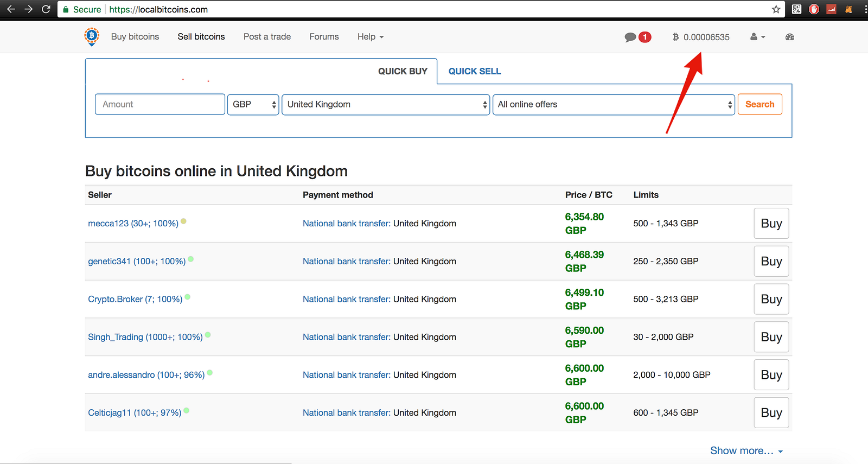Open seller profile mecca123 (30+; 100%)
The height and width of the screenshot is (464, 868).
point(133,224)
